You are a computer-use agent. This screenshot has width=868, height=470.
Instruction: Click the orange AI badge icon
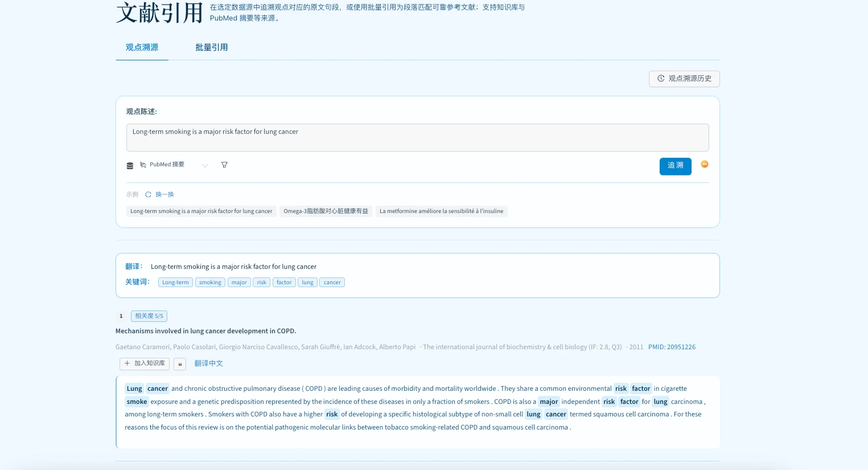click(x=705, y=164)
